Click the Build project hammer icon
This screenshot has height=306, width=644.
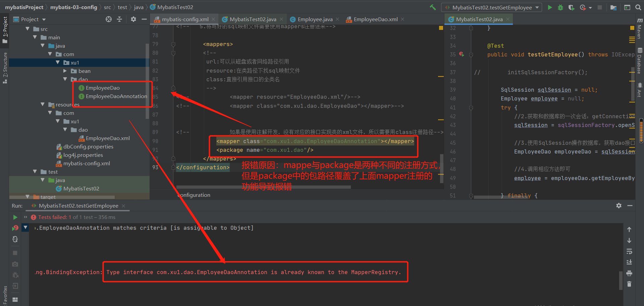[x=433, y=7]
